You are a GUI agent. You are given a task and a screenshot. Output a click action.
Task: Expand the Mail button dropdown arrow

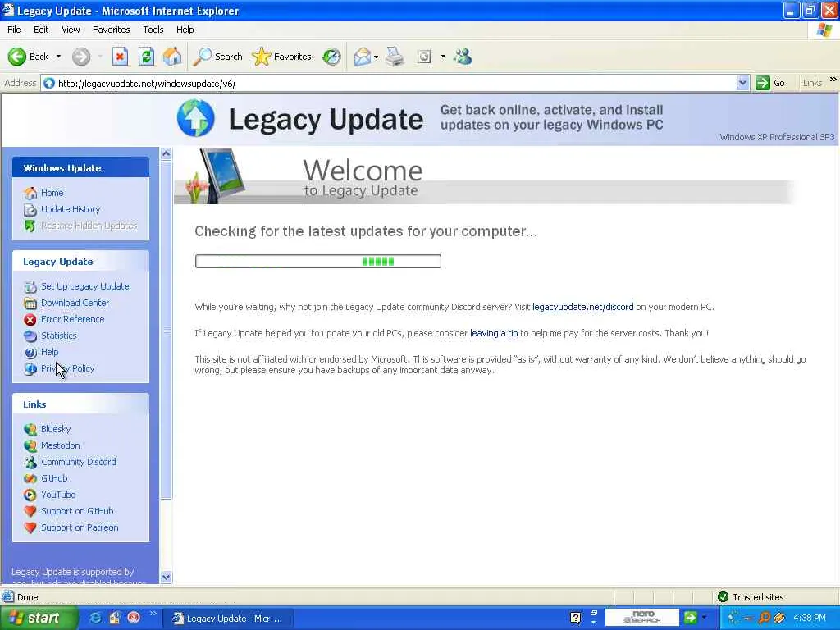tap(376, 57)
